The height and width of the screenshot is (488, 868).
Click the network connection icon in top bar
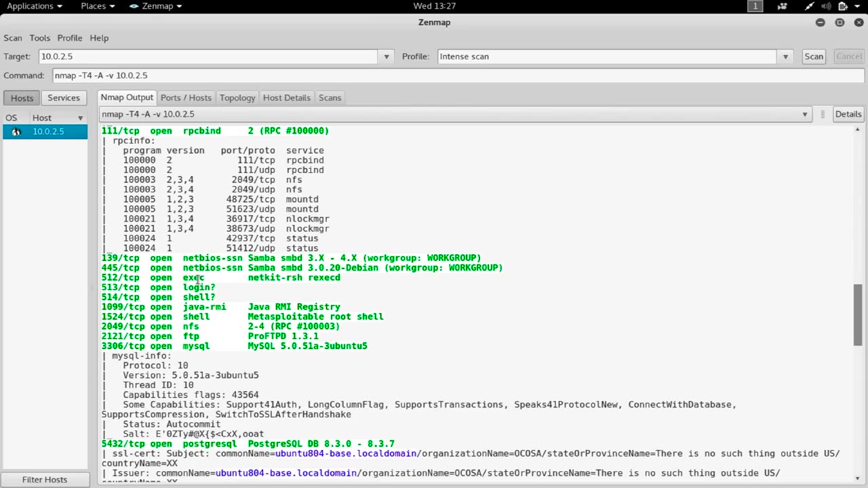(x=810, y=6)
